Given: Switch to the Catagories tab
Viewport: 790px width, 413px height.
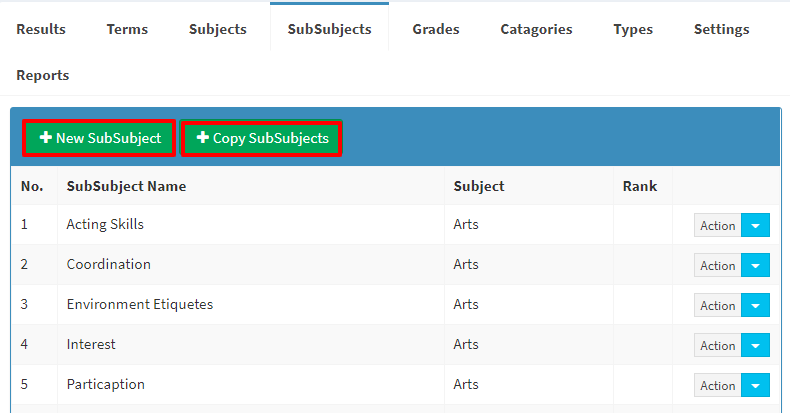Looking at the screenshot, I should (x=536, y=29).
